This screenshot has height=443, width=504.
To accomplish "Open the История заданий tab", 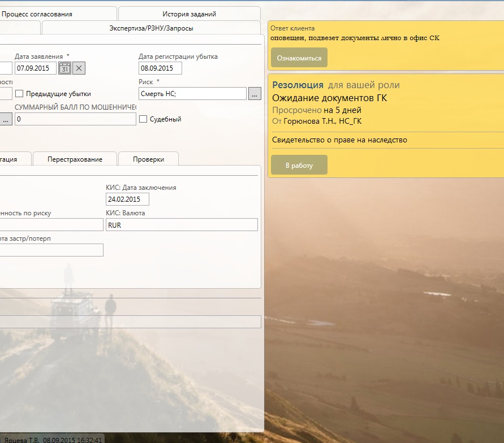I will pyautogui.click(x=189, y=14).
